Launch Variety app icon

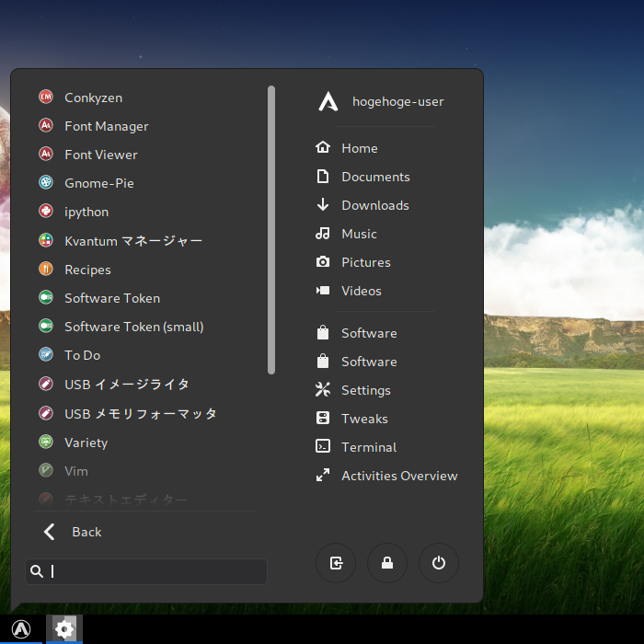46,442
